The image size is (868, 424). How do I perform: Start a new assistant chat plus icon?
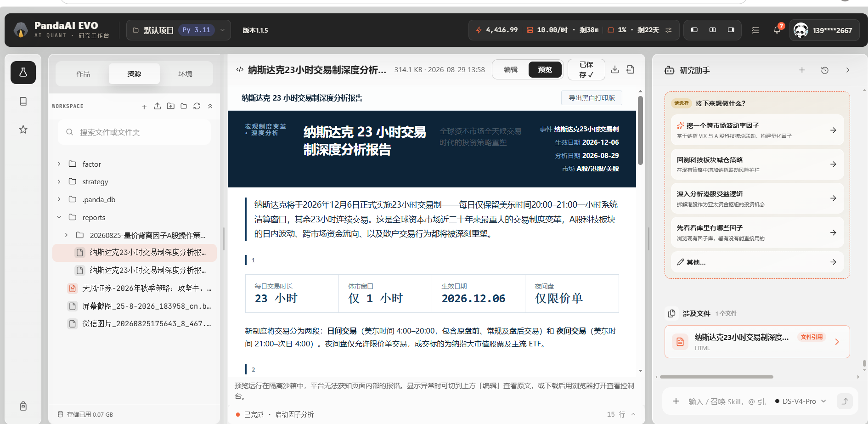tap(802, 70)
